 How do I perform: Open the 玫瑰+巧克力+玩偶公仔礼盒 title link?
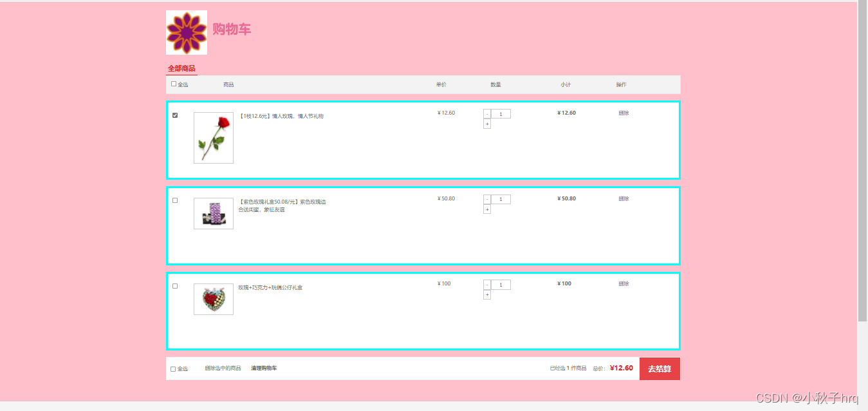270,287
